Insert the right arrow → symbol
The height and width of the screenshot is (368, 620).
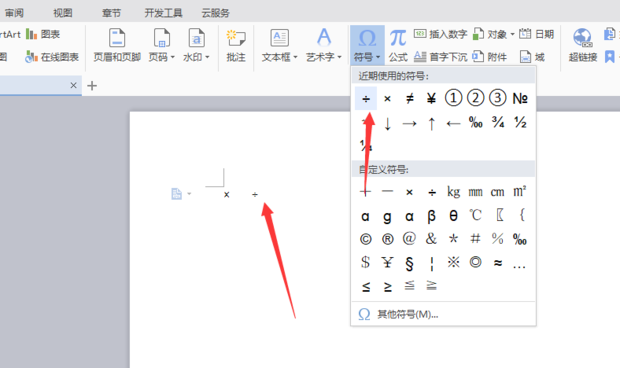coord(410,124)
